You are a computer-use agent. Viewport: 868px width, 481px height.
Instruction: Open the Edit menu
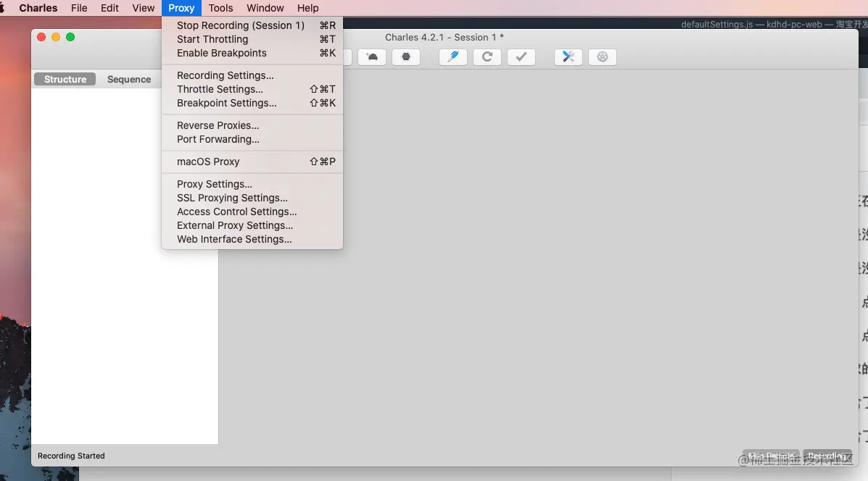(x=109, y=8)
